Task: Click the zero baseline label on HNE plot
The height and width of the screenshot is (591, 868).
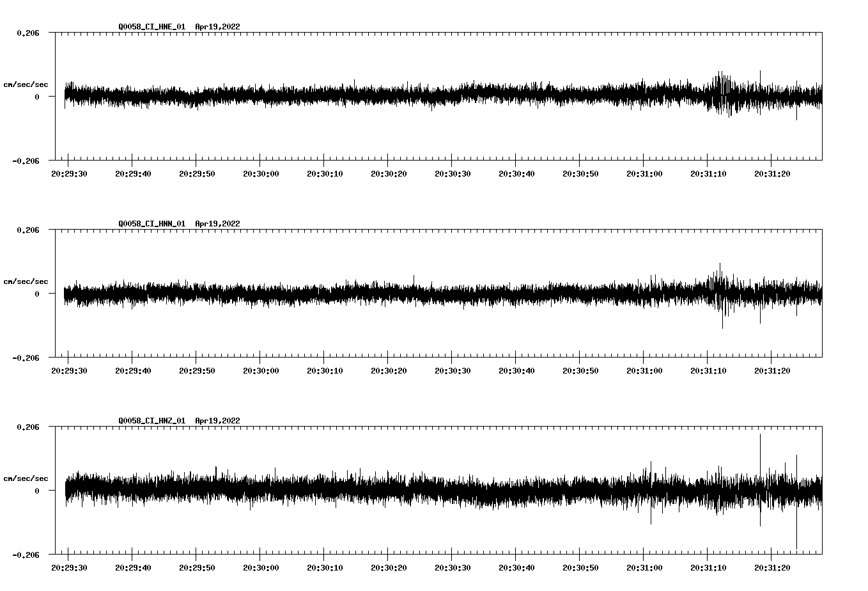Action: click(37, 97)
